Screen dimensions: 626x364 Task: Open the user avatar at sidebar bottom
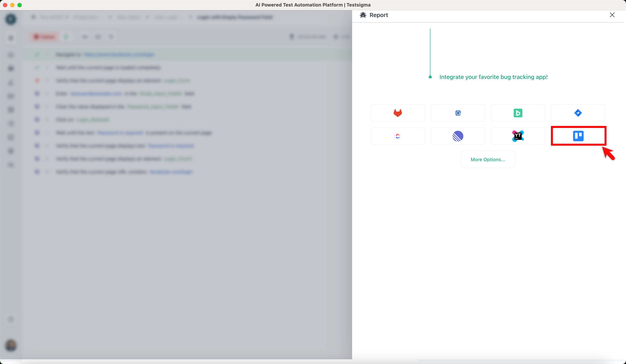coord(11,345)
